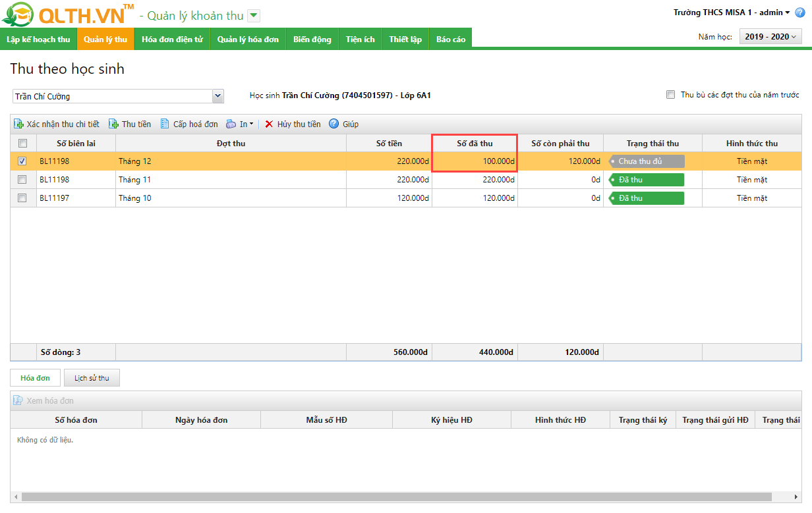Uncheck the Tháng 12 row checkbox

coord(22,161)
